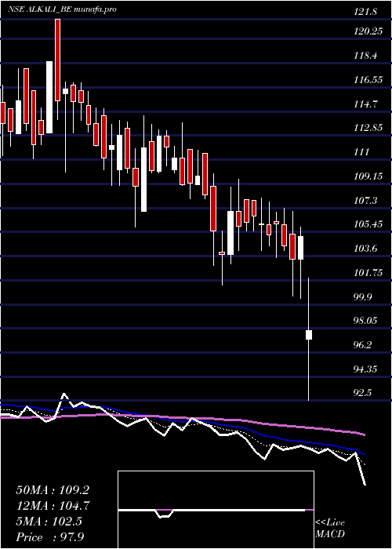Click the 101.75 price axis label
This screenshot has width=392, height=549.
click(x=368, y=272)
